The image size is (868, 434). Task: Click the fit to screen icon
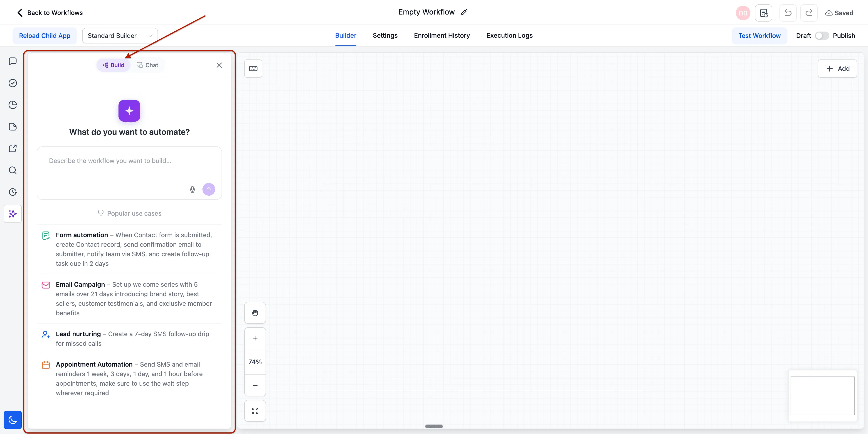(x=255, y=411)
